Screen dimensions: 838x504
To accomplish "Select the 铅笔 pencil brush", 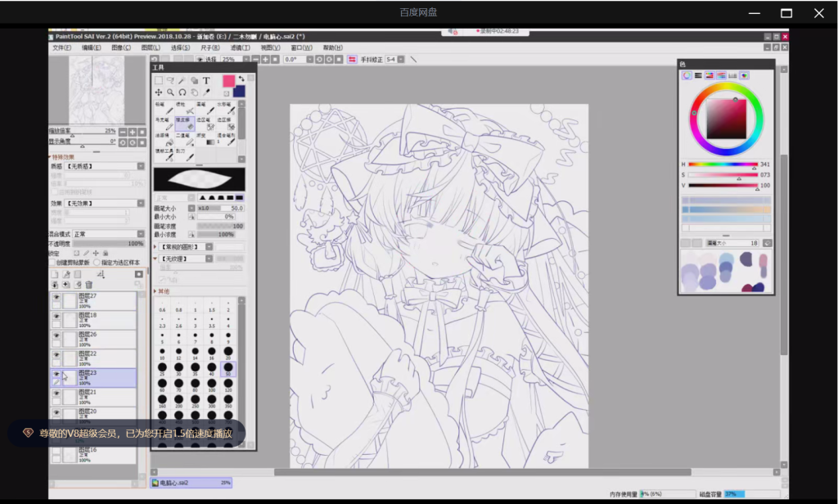I will tap(163, 108).
